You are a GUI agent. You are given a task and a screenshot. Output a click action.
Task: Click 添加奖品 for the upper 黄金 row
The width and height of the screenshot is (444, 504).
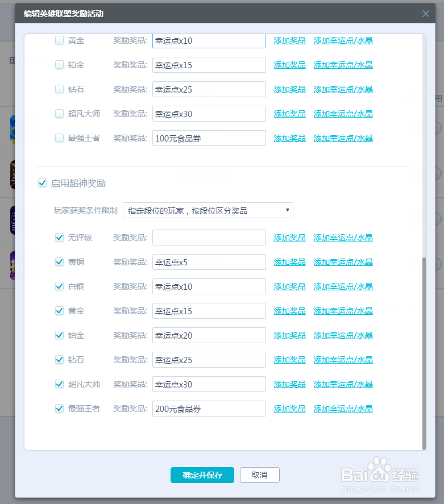click(290, 40)
